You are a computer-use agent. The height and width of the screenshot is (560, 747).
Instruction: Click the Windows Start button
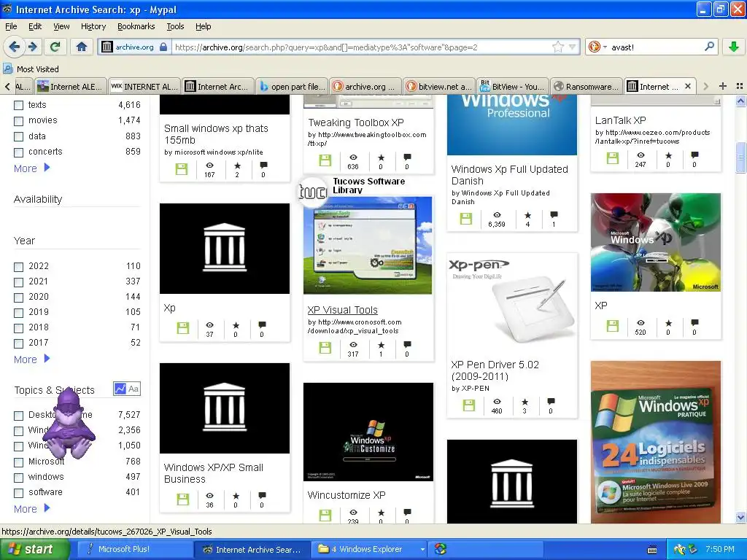tap(34, 549)
